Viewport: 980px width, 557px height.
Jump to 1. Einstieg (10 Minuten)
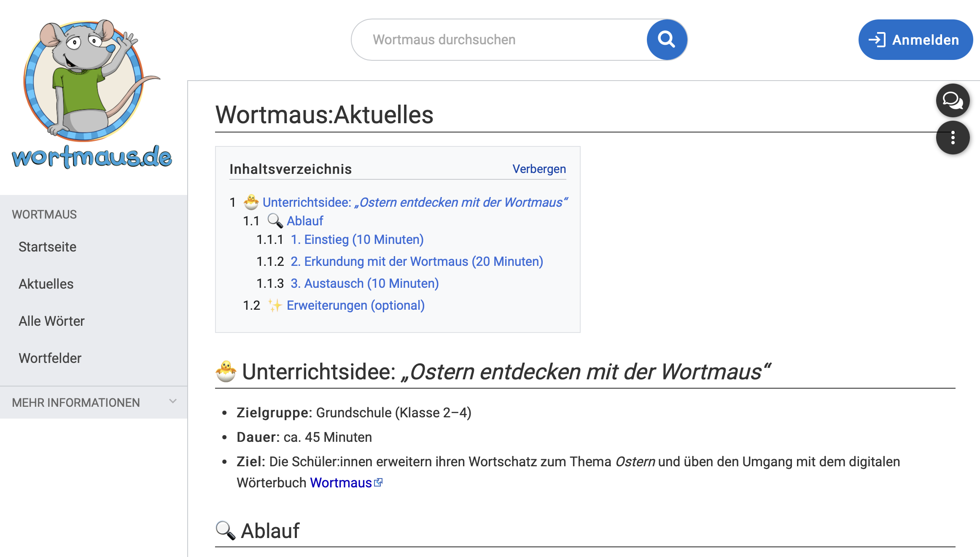tap(357, 240)
